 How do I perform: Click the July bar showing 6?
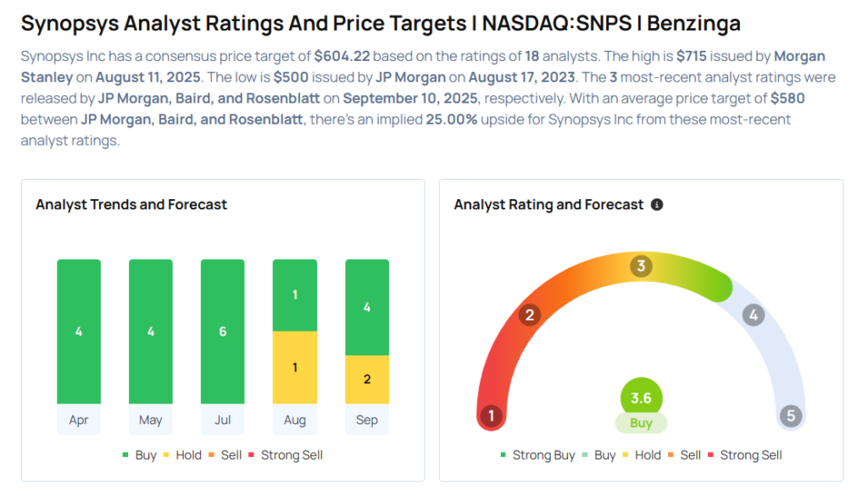[x=223, y=332]
